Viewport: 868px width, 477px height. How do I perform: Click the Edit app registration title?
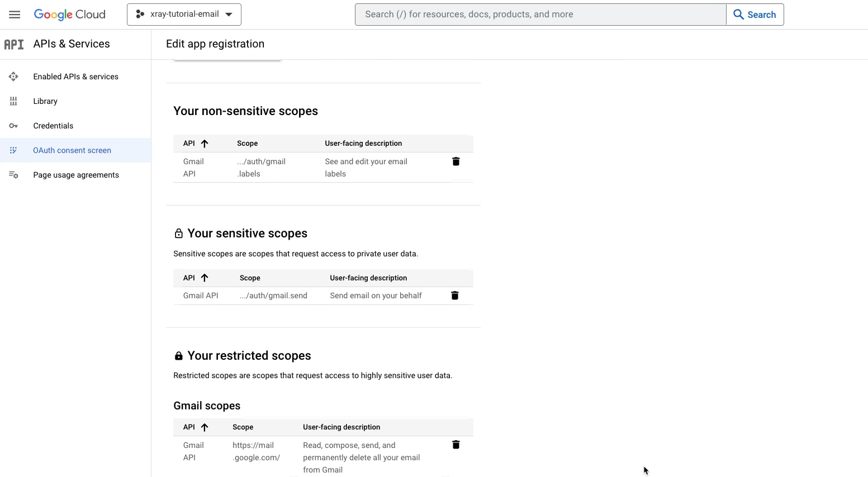[x=215, y=44]
